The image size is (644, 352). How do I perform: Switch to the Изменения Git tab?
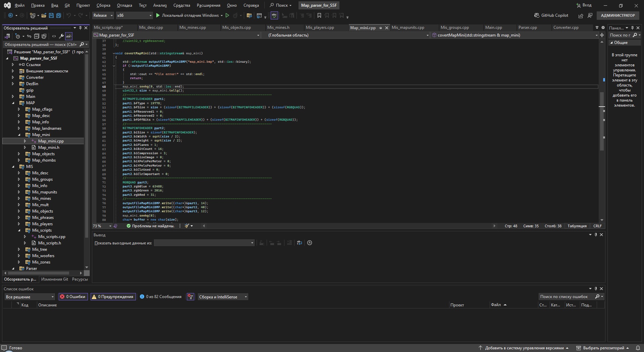(x=55, y=279)
